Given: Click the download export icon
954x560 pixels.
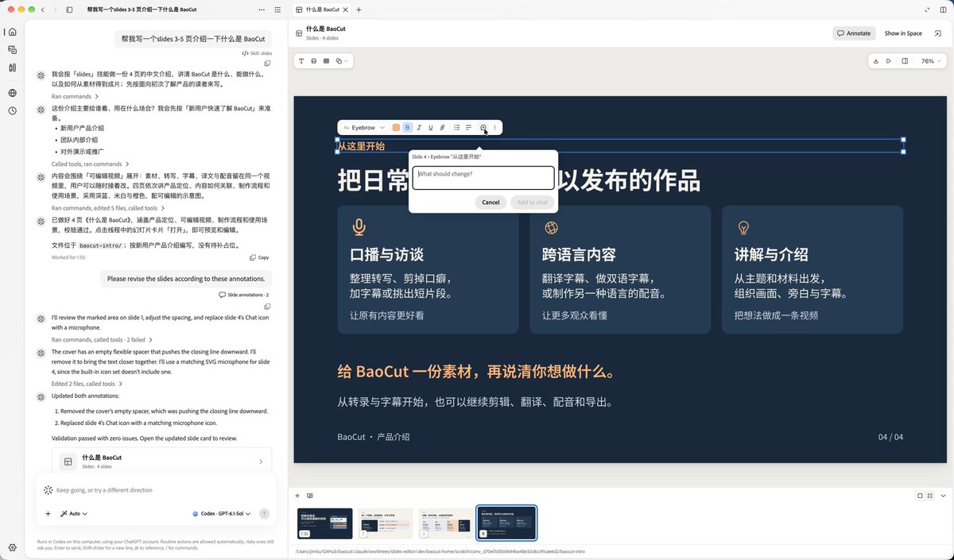Looking at the screenshot, I should (876, 60).
